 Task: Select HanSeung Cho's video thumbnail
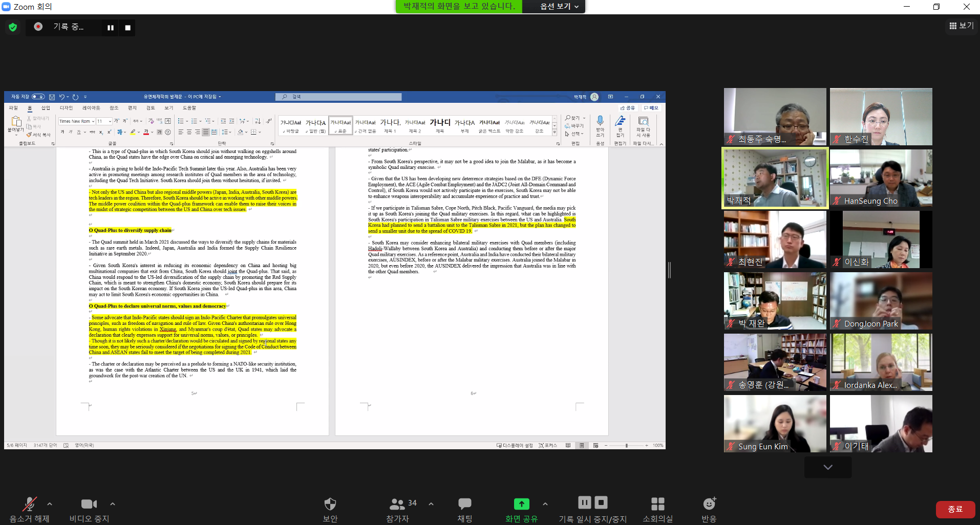881,178
